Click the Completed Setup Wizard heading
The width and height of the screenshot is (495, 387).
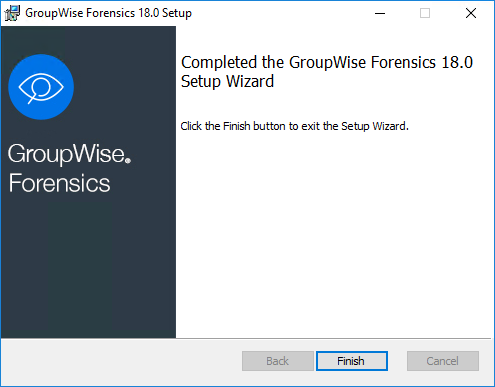click(327, 72)
